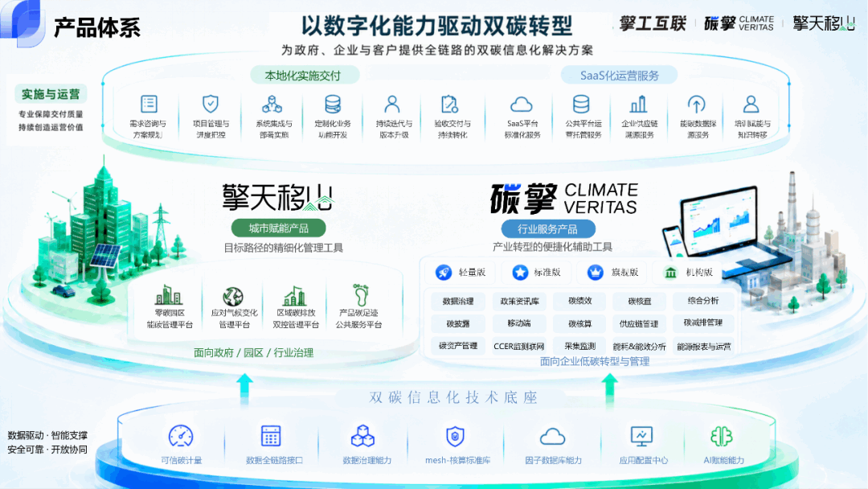
Task: Click the 产业转型的便捷化辅助工具 caption
Action: click(x=552, y=247)
